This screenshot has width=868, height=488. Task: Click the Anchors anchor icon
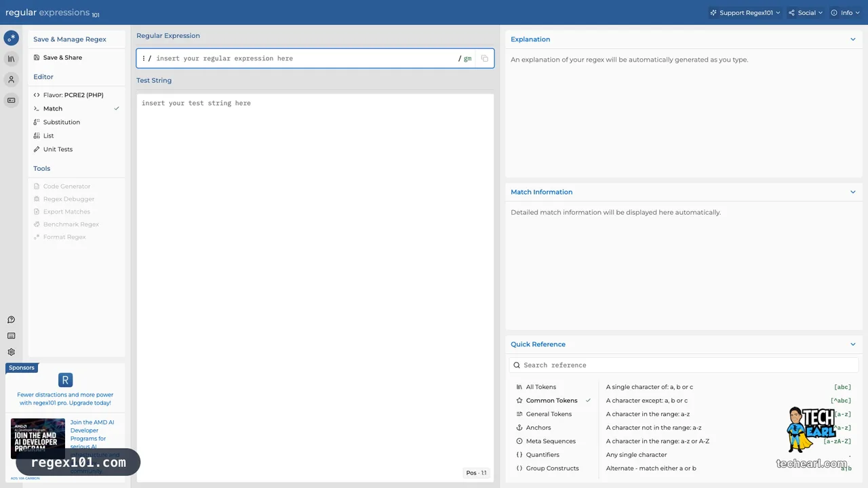[x=519, y=428]
